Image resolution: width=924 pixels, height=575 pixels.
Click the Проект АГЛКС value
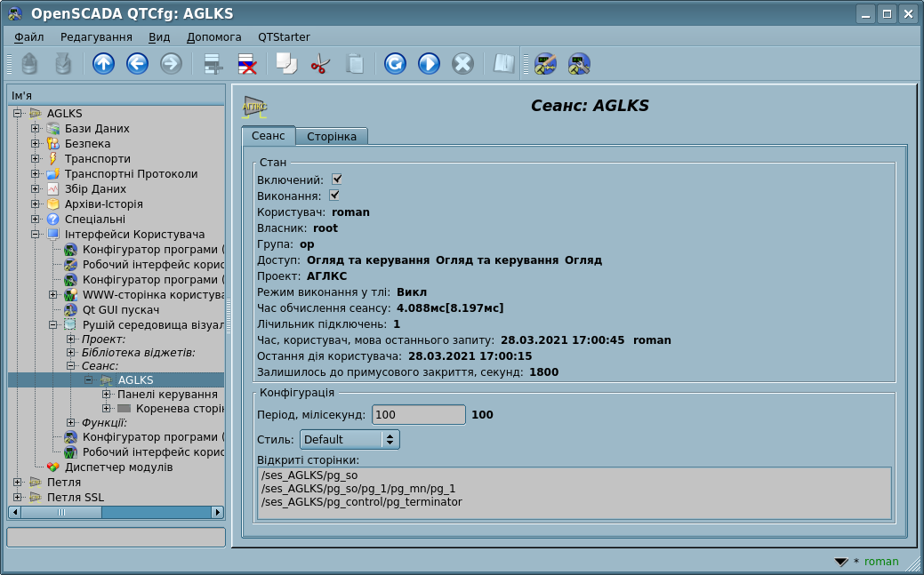coord(327,276)
